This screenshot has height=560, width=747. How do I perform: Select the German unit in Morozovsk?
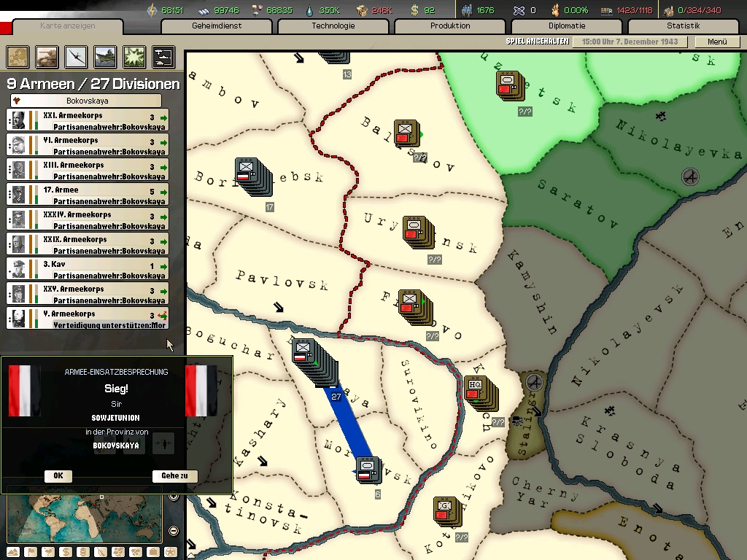(369, 470)
